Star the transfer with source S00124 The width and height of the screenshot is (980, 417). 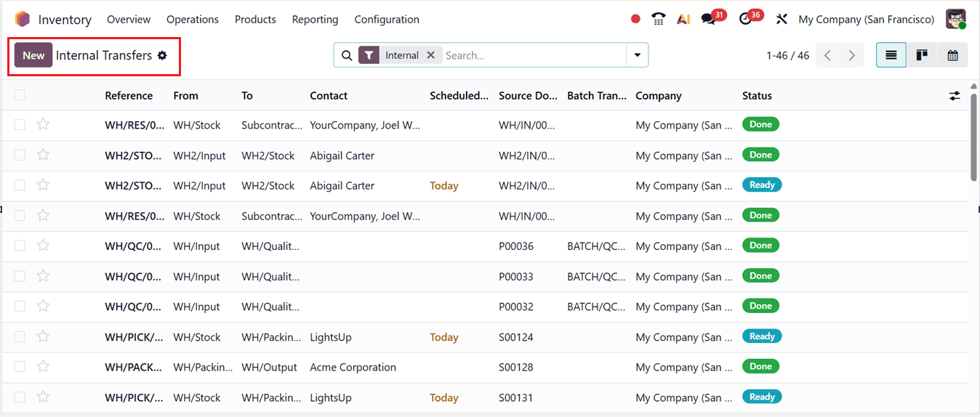(x=43, y=336)
